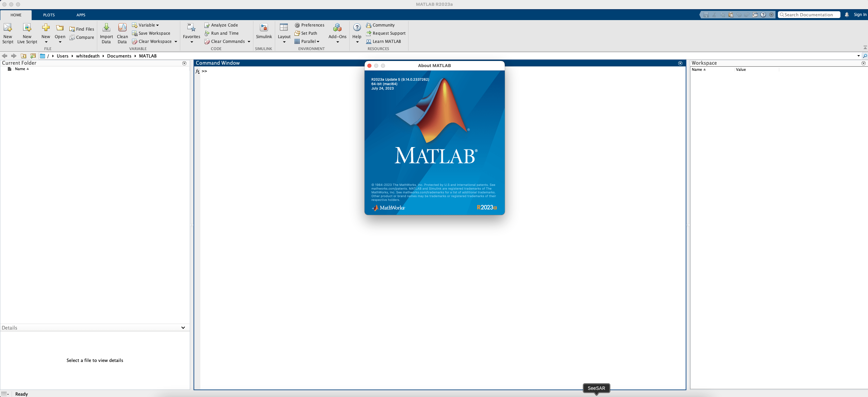Viewport: 868px width, 397px height.
Task: Switch to the APPS tab
Action: pyautogui.click(x=81, y=15)
